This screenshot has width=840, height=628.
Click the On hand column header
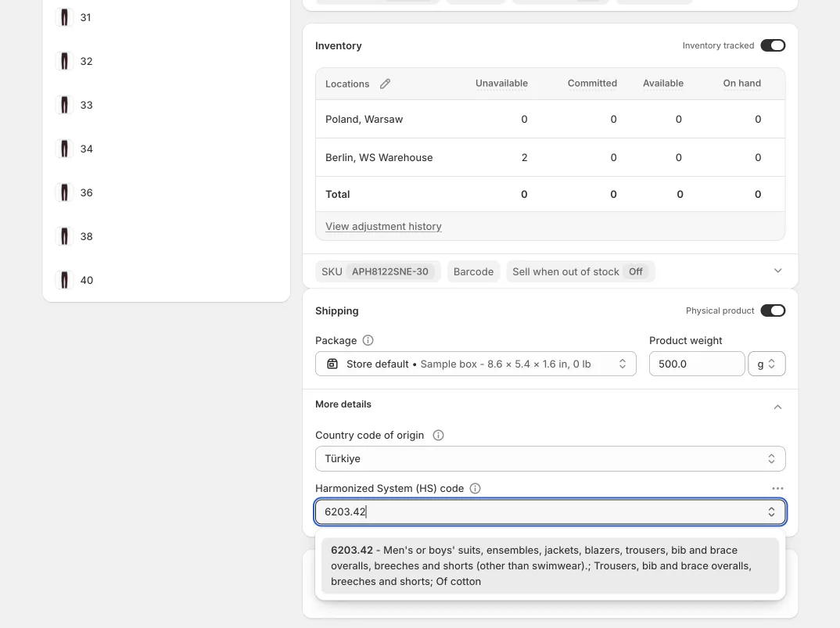pyautogui.click(x=742, y=83)
